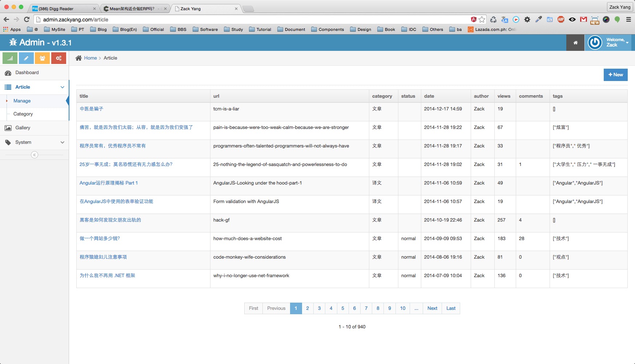635x364 pixels.
Task: Bookmark this page with the star icon
Action: tap(482, 20)
